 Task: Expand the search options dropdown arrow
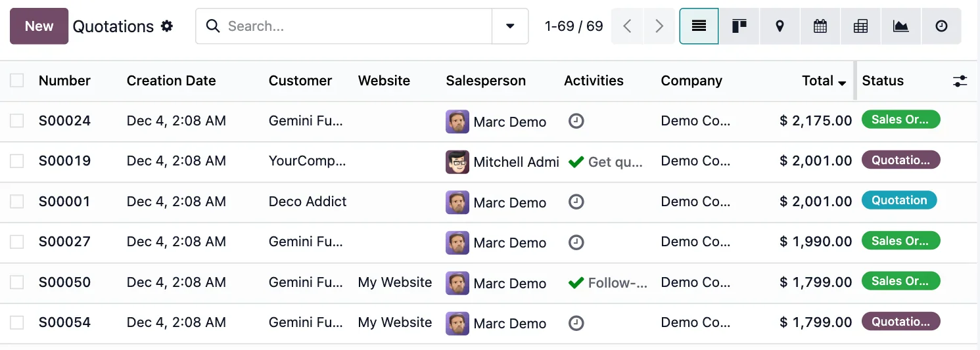point(510,26)
